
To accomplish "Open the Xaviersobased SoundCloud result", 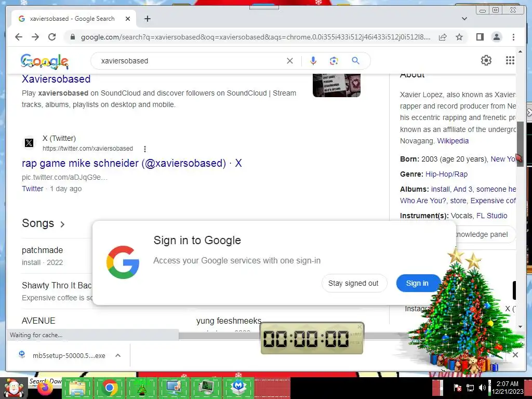I will coord(56,79).
